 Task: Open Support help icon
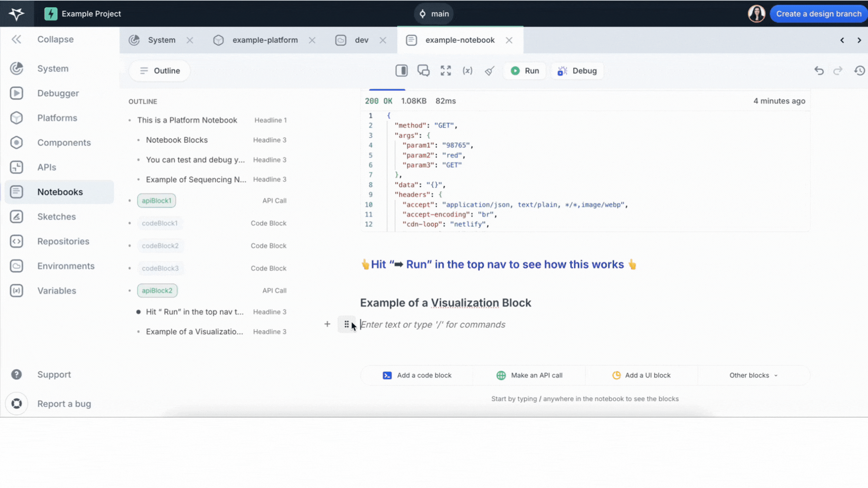pos(16,375)
